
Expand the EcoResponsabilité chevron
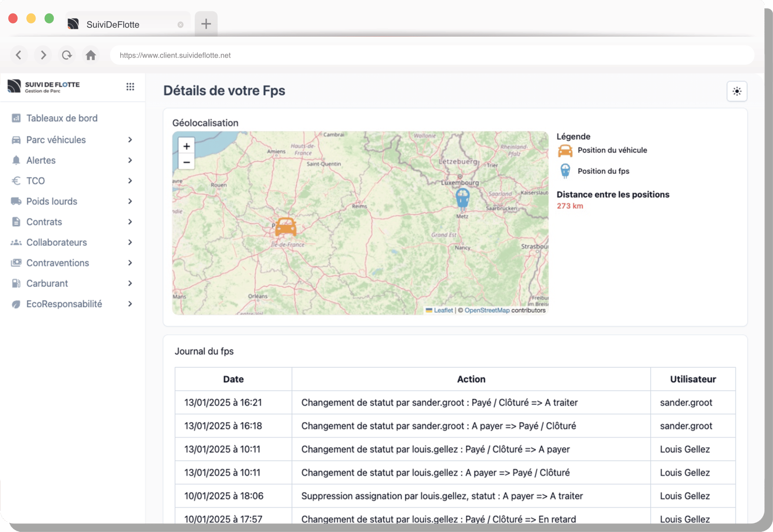point(130,304)
